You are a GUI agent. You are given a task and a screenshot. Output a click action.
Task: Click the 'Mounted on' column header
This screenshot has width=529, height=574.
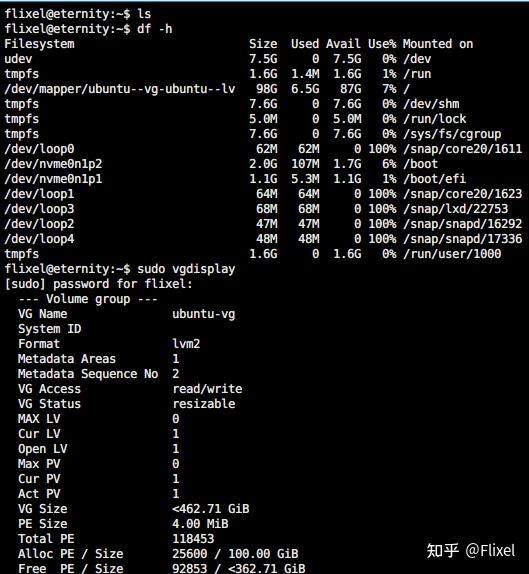coord(438,44)
